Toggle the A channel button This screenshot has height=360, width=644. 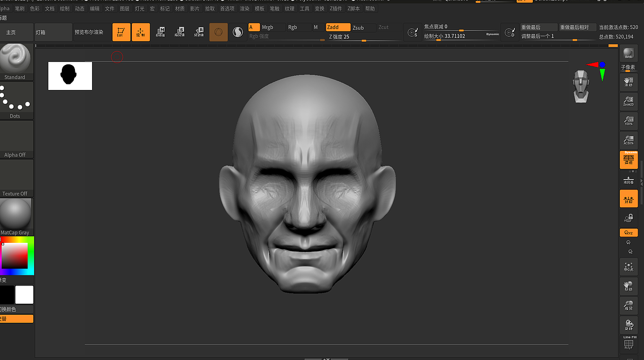[254, 27]
